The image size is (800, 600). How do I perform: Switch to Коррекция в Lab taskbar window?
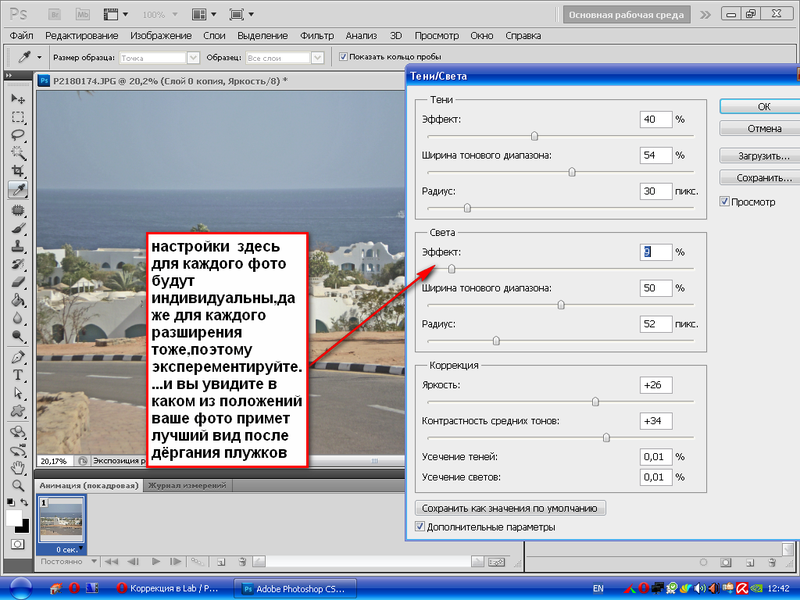point(166,588)
